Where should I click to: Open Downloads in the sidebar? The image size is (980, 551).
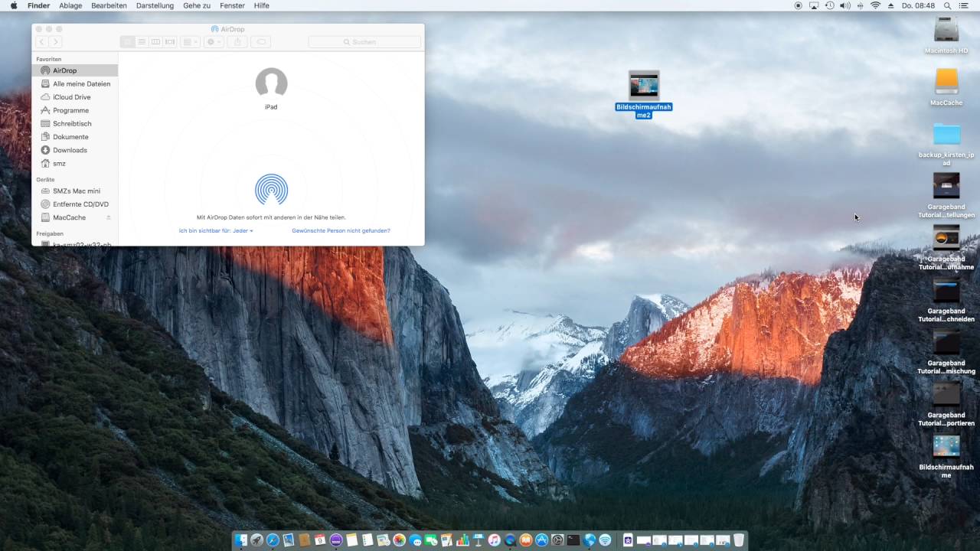click(x=75, y=150)
